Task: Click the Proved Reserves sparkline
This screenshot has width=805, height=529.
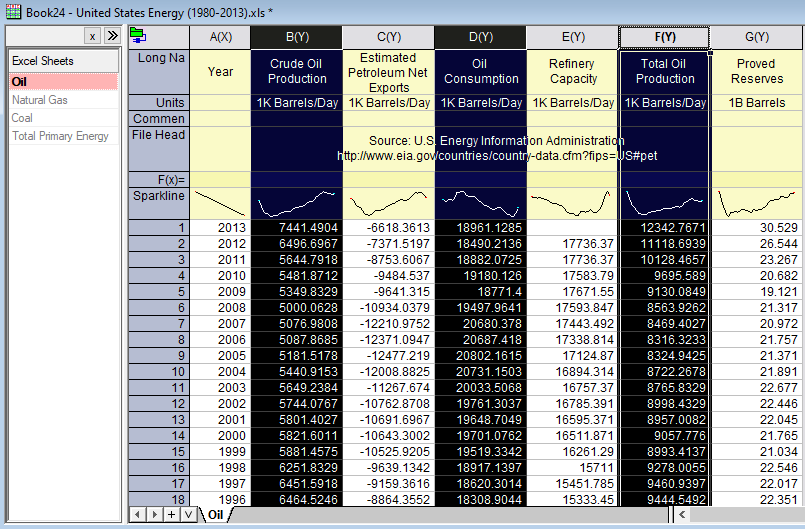Action: (x=757, y=203)
